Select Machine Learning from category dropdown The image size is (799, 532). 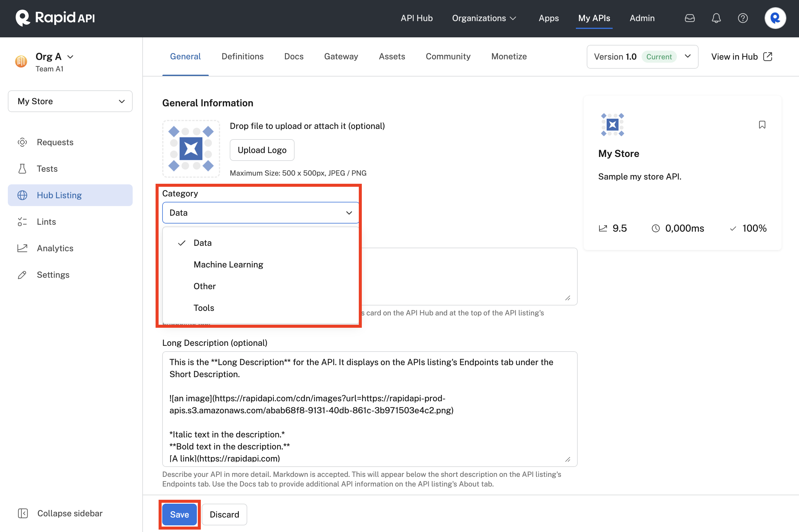click(x=228, y=264)
